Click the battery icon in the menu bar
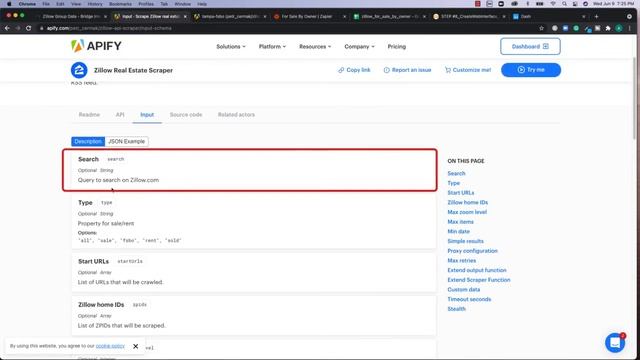The height and width of the screenshot is (360, 640). click(540, 4)
